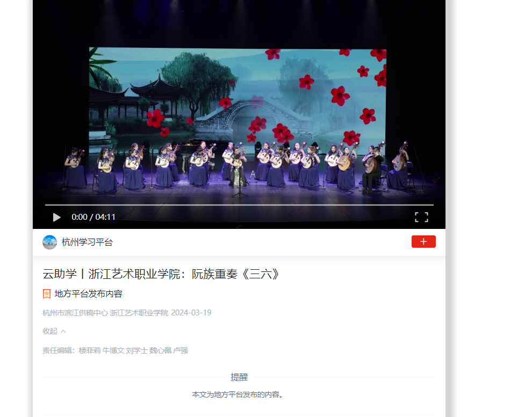Click the 责任编辑 editors line
This screenshot has width=532, height=417.
tap(115, 350)
